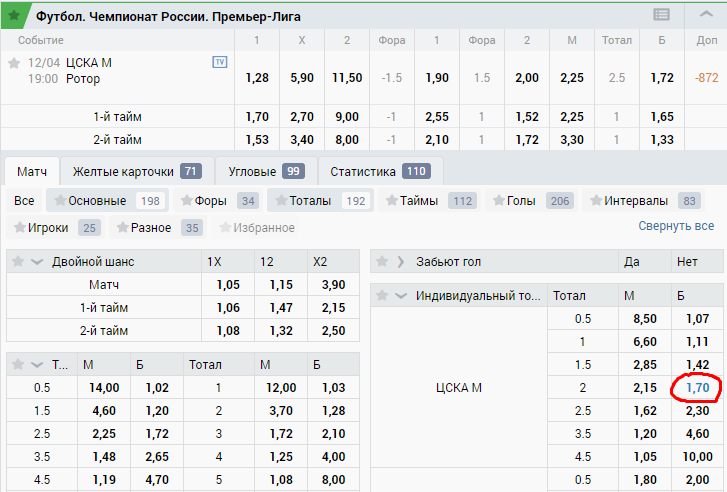Select the circled 1,70 individual total odds
This screenshot has width=727, height=492.
697,388
